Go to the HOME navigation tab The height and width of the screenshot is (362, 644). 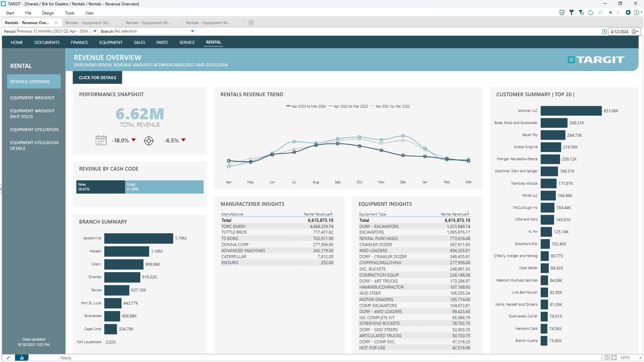[x=17, y=43]
